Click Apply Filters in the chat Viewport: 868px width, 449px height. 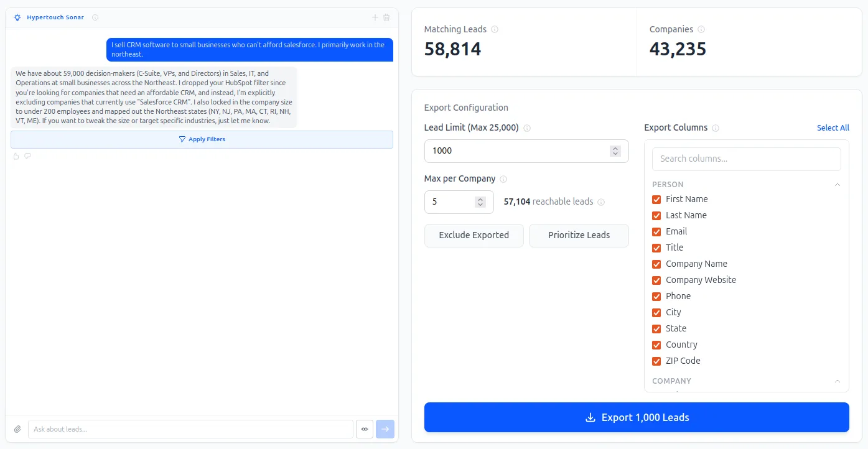pyautogui.click(x=202, y=139)
